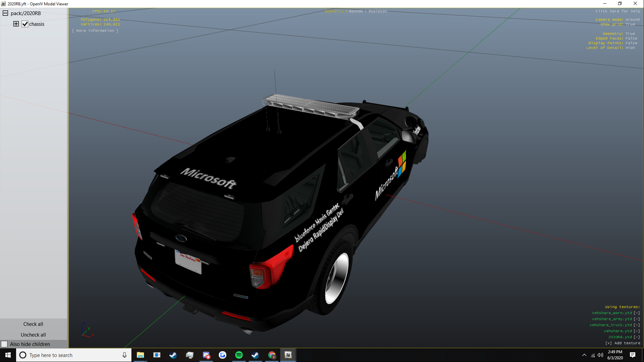Screen dimensions: 644x362
Task: Expand the chassis tree node
Action: (x=16, y=24)
